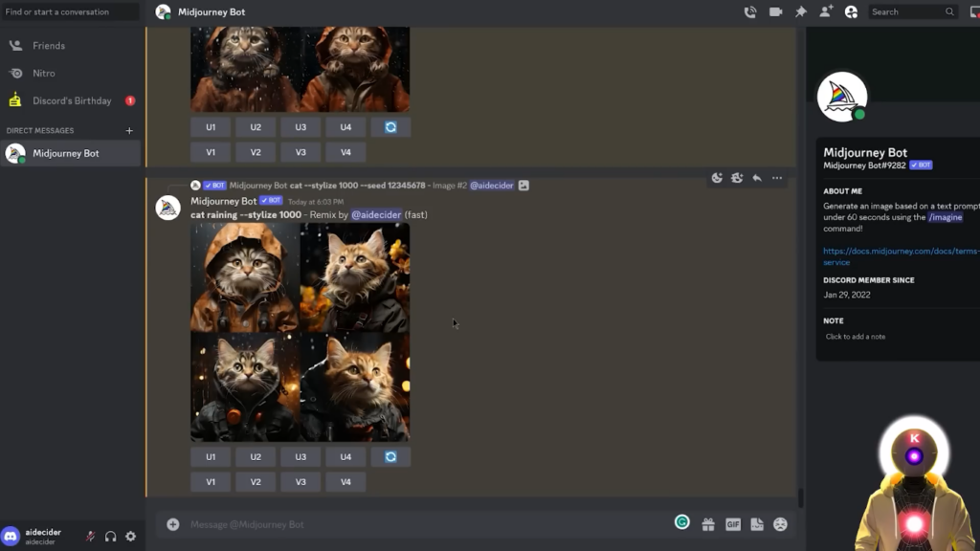Screen dimensions: 980x551
Task: Click the Search field in header
Action: (912, 11)
